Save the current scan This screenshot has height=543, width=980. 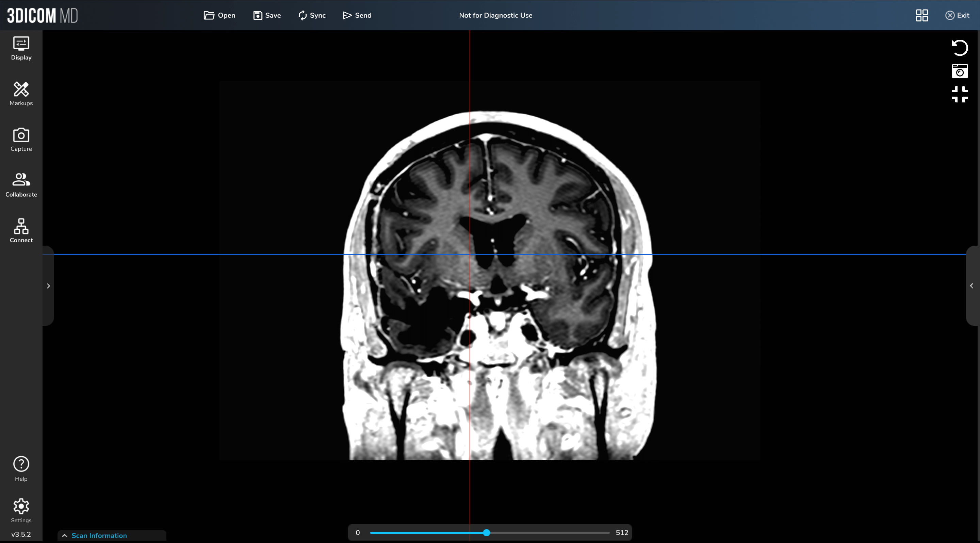[x=267, y=15]
